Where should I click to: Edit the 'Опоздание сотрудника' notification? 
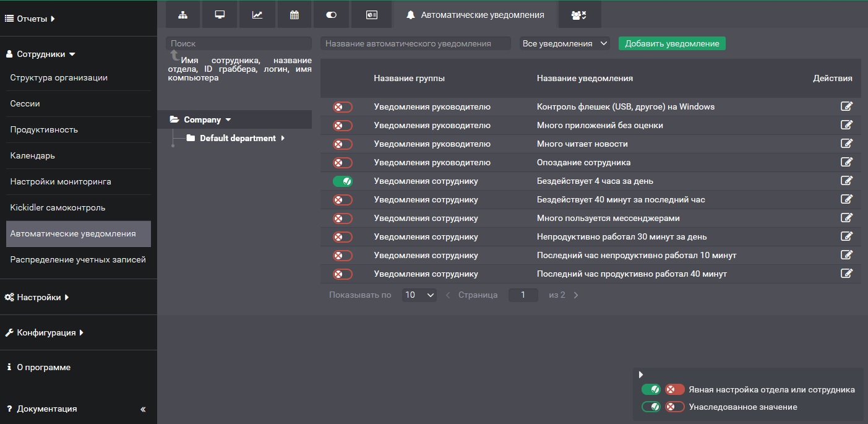click(x=846, y=162)
